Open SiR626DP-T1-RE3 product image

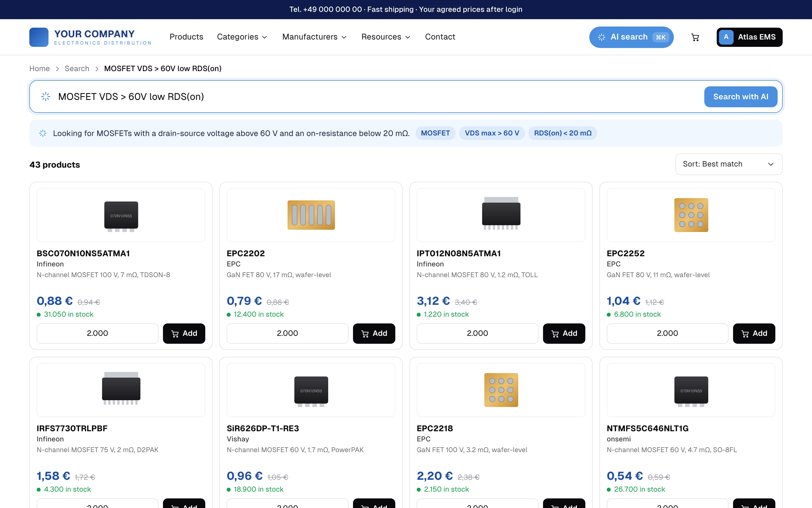click(311, 390)
